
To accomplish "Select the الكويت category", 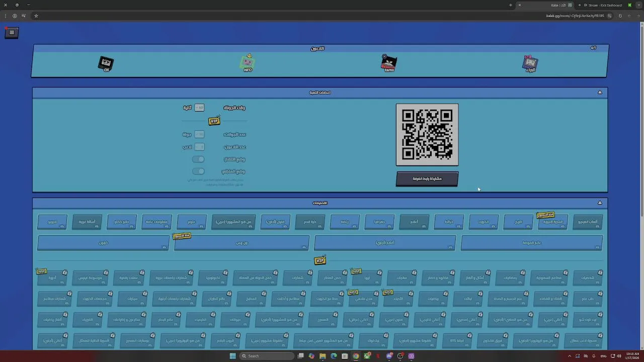I will [484, 222].
